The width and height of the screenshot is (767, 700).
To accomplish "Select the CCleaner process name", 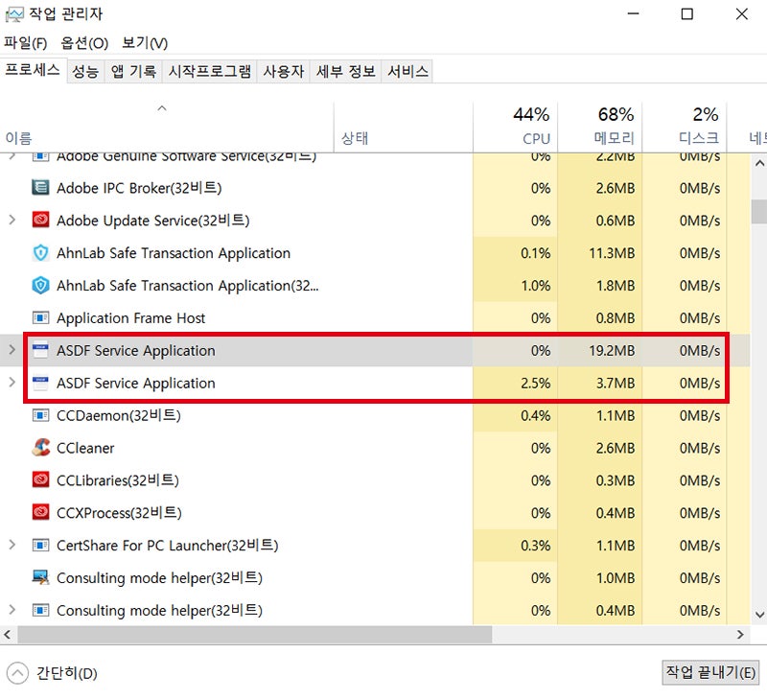I will (85, 448).
